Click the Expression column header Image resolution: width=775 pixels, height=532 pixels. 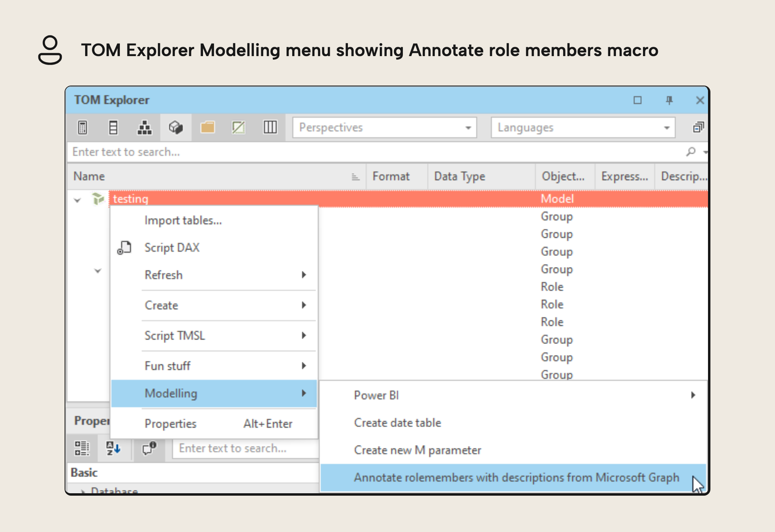tap(624, 176)
